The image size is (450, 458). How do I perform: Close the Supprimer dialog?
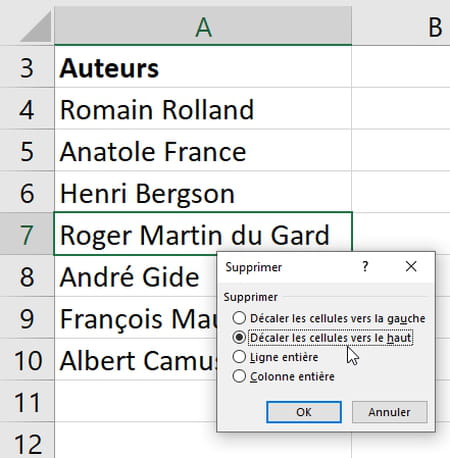[x=411, y=267]
